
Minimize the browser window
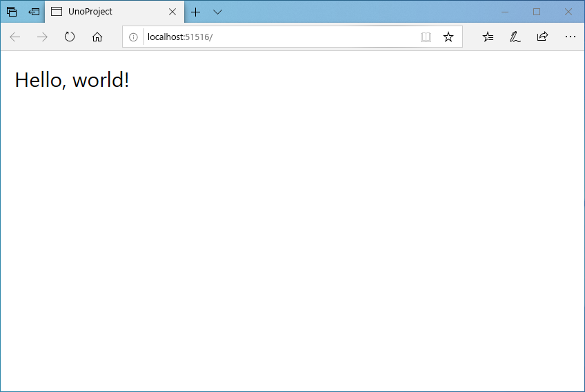(505, 12)
